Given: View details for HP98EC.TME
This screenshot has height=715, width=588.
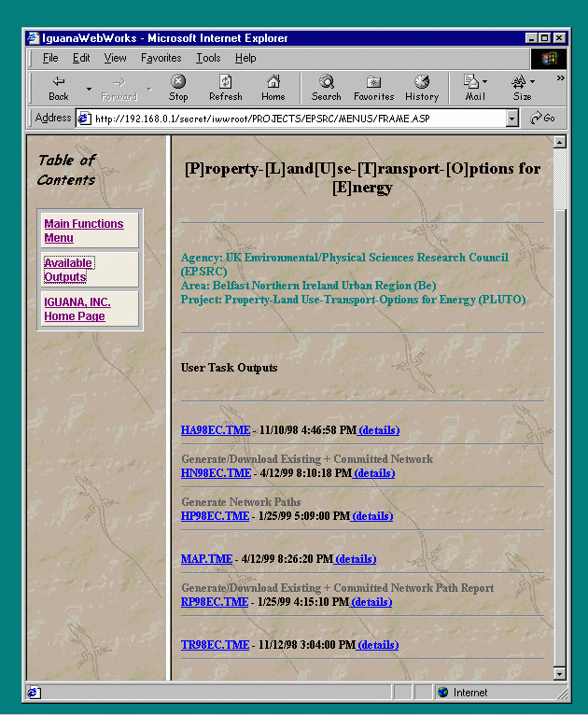Looking at the screenshot, I should click(x=372, y=516).
